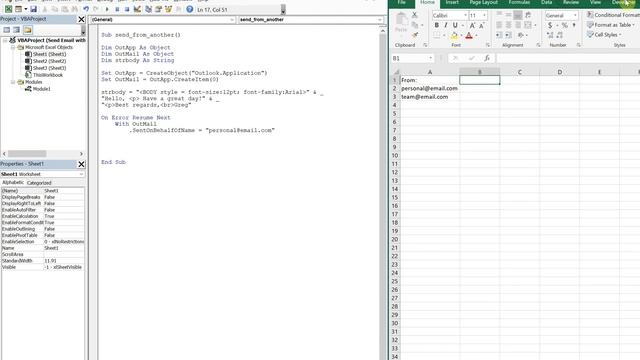Click Insert Function fx icon

coord(487,58)
